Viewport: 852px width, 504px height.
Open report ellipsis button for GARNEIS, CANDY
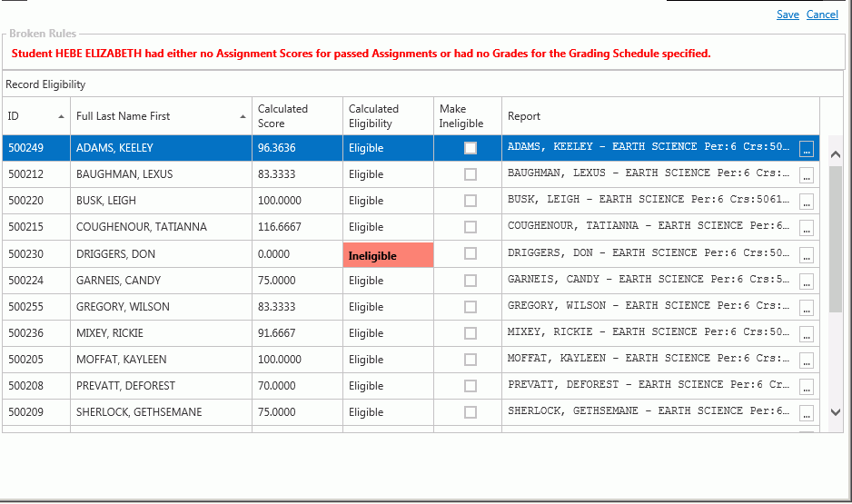click(x=807, y=282)
